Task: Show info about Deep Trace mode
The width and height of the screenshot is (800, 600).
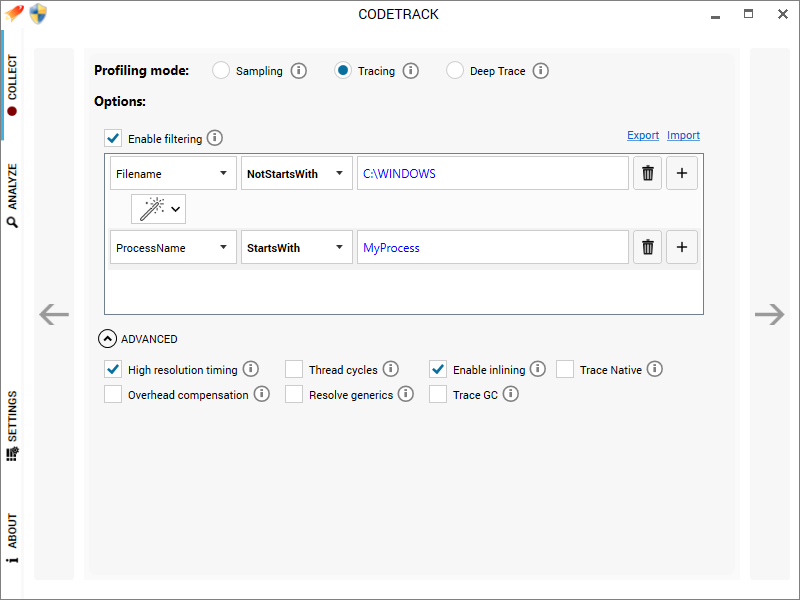Action: pos(541,70)
